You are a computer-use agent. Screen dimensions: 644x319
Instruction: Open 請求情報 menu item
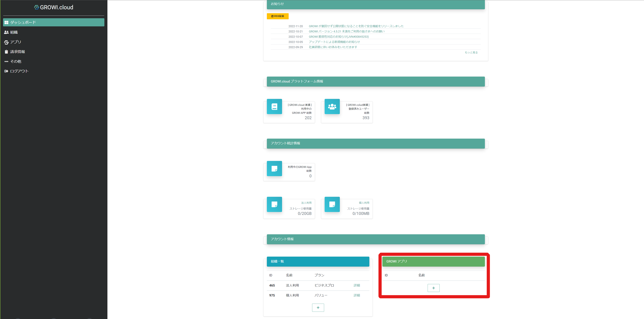(18, 52)
